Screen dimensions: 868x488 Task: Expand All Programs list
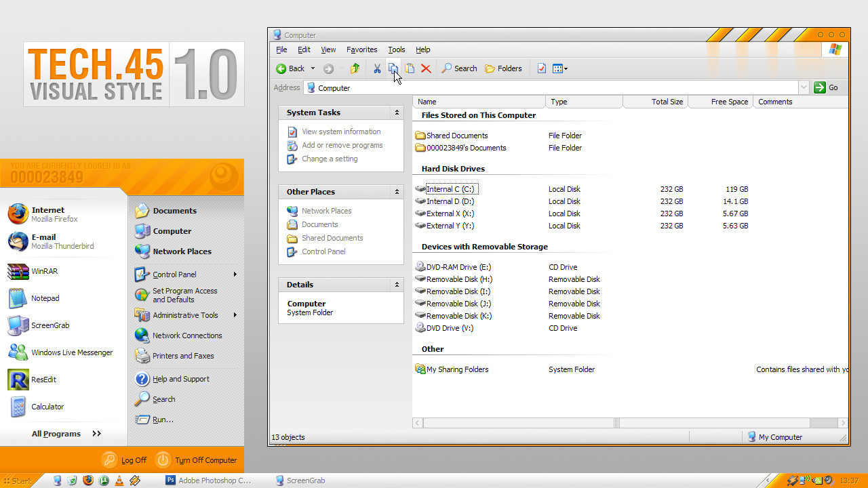click(66, 434)
